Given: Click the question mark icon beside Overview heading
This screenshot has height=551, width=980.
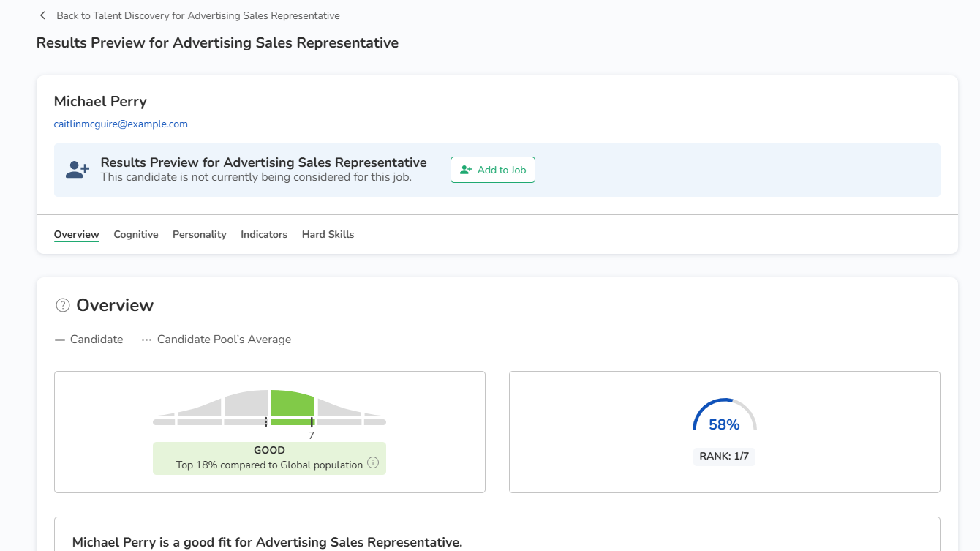Looking at the screenshot, I should [63, 305].
